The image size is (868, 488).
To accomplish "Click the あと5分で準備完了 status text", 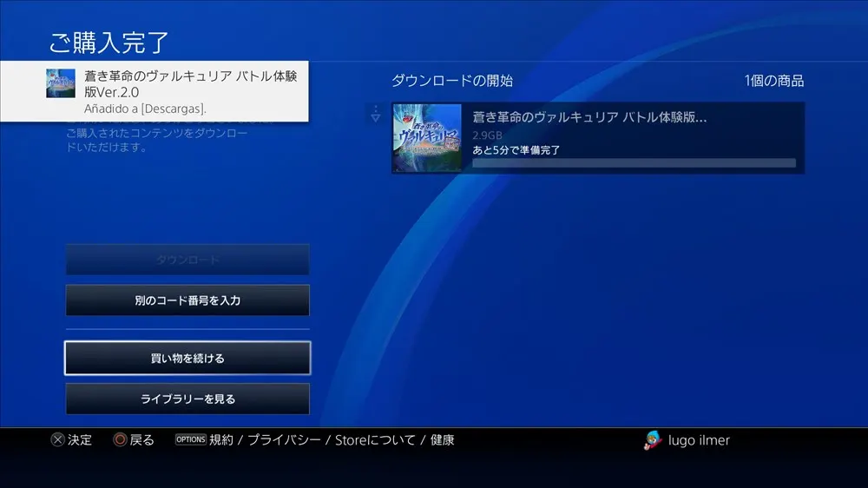I will [516, 150].
